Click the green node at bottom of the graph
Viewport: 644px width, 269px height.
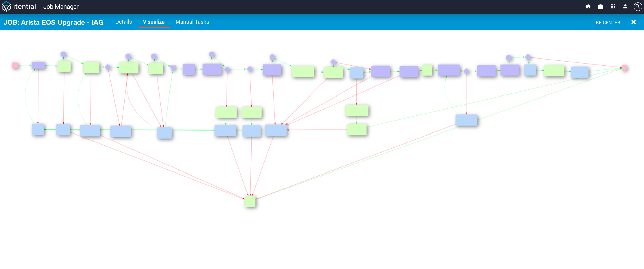pyautogui.click(x=250, y=201)
